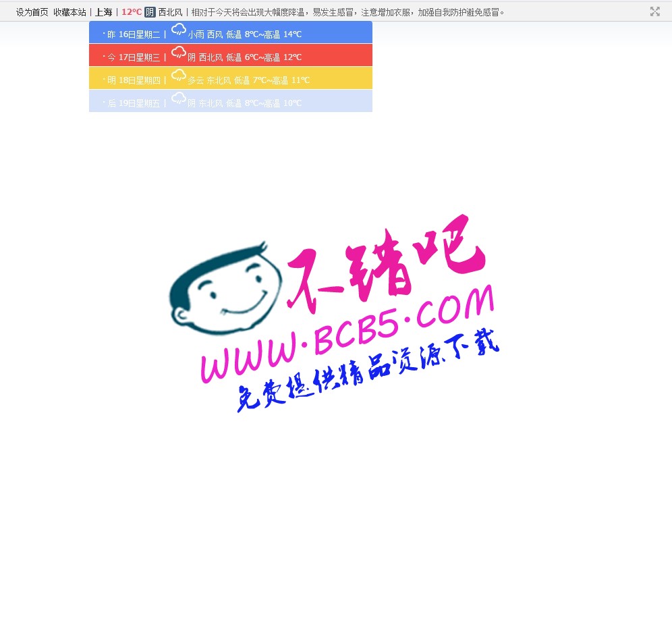Viewport: 672px width, 627px height.
Task: Click the 12℃ current temperature
Action: pos(132,12)
